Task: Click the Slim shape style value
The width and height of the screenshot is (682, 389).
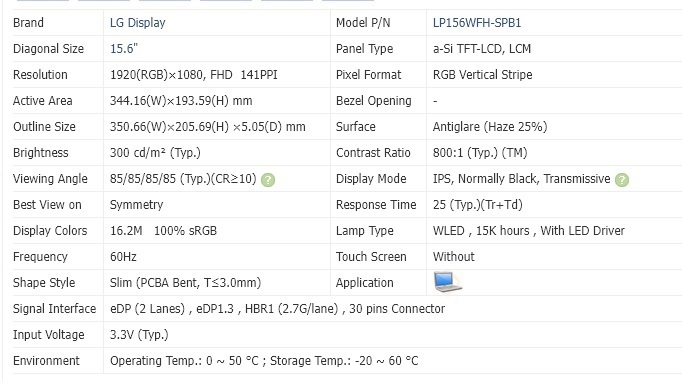Action: click(185, 283)
